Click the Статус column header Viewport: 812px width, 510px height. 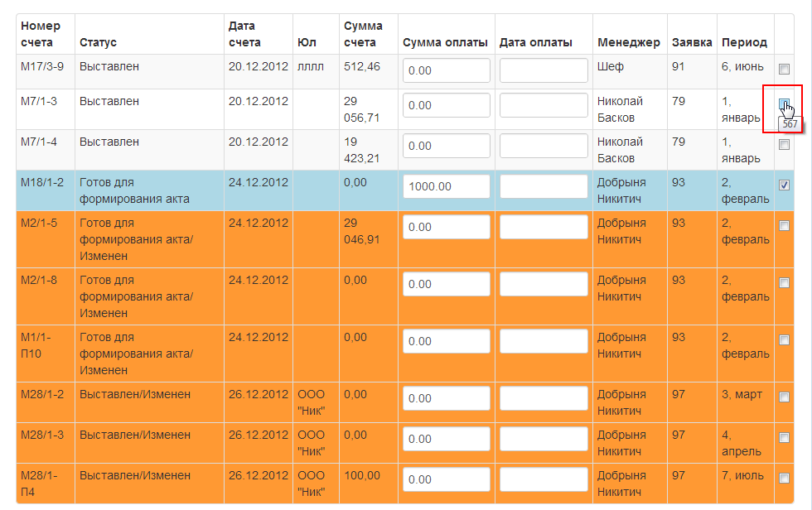click(x=98, y=42)
